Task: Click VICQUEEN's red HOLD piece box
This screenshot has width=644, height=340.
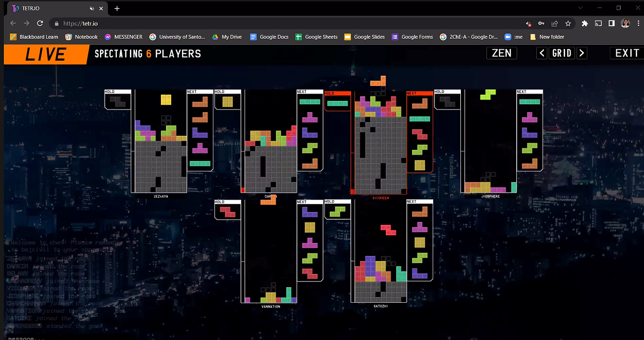Action: [337, 101]
